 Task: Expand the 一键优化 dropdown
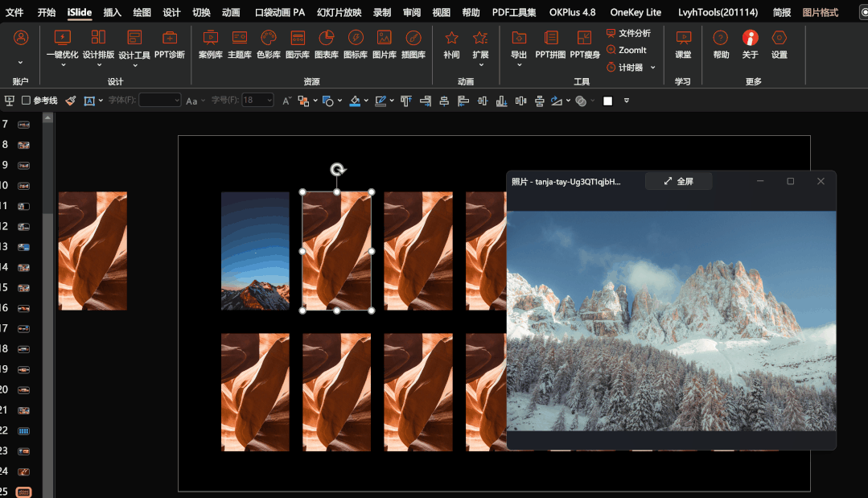tap(62, 65)
